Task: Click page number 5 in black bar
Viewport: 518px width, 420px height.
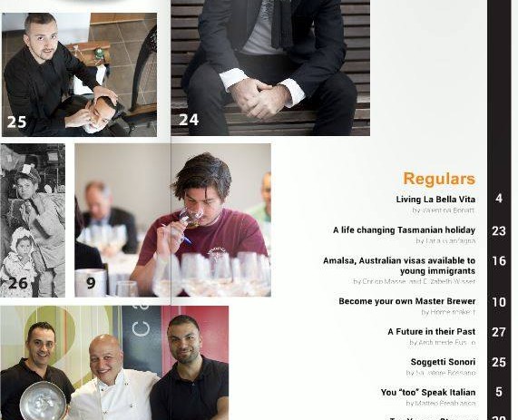Action: pos(499,392)
